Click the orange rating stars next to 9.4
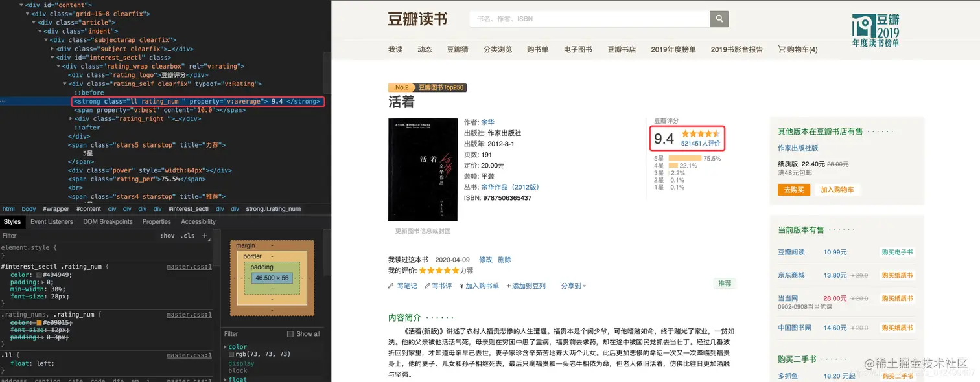Image resolution: width=980 pixels, height=382 pixels. [700, 133]
